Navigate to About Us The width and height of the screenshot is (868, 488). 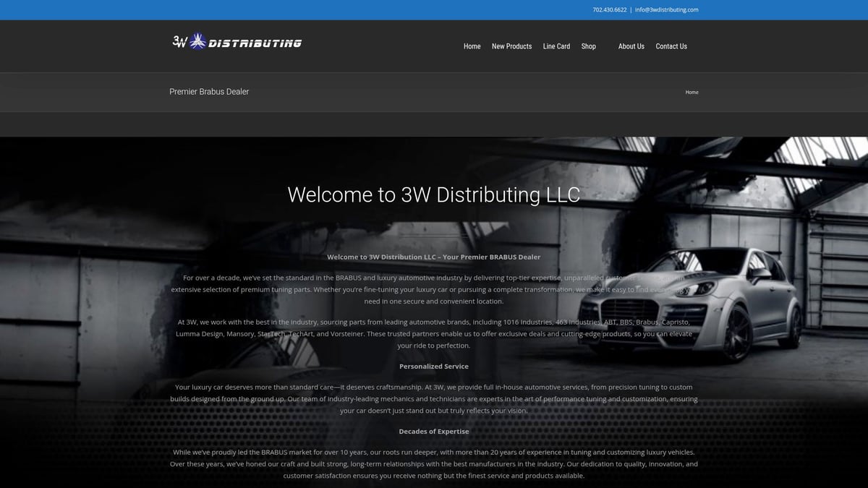click(631, 46)
